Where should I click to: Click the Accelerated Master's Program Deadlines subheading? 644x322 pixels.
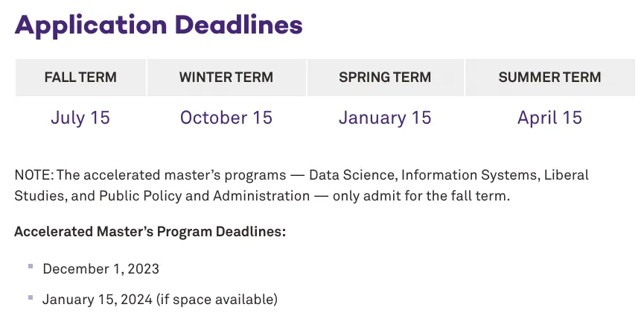150,232
